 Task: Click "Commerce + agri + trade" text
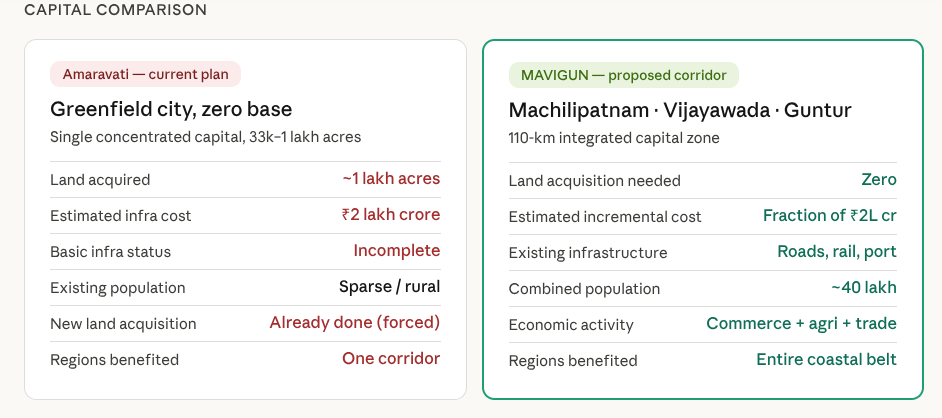tap(801, 324)
